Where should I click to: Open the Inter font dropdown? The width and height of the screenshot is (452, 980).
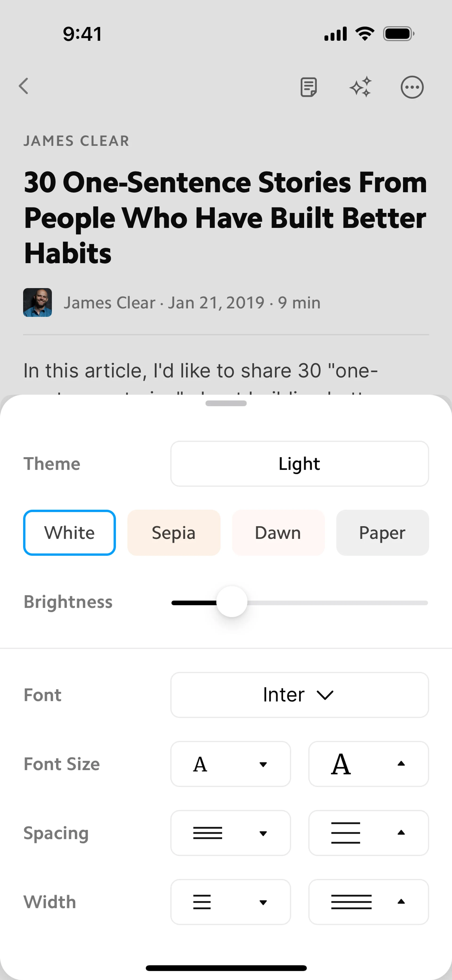coord(299,695)
